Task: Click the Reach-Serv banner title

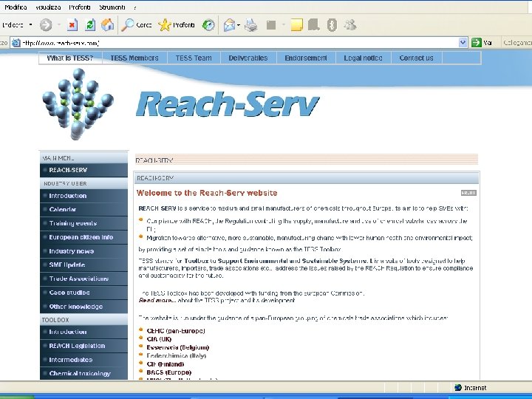Action: click(x=228, y=104)
